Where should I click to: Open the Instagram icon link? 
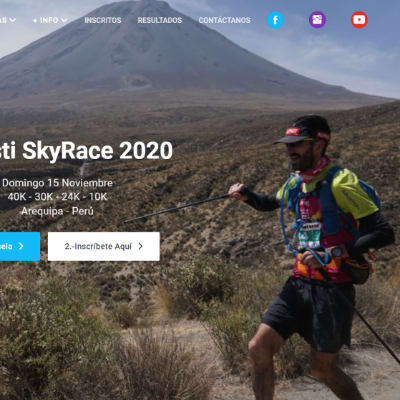[x=317, y=20]
